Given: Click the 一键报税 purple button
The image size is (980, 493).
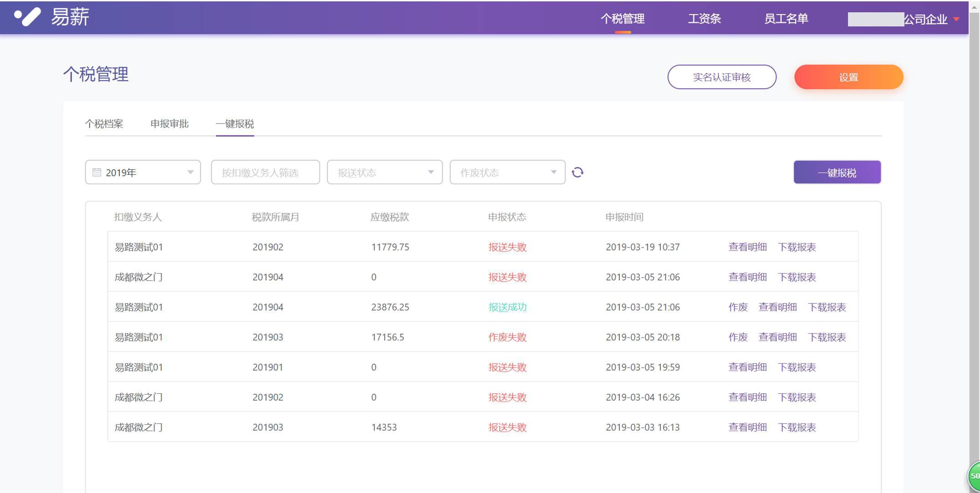Looking at the screenshot, I should coord(837,173).
